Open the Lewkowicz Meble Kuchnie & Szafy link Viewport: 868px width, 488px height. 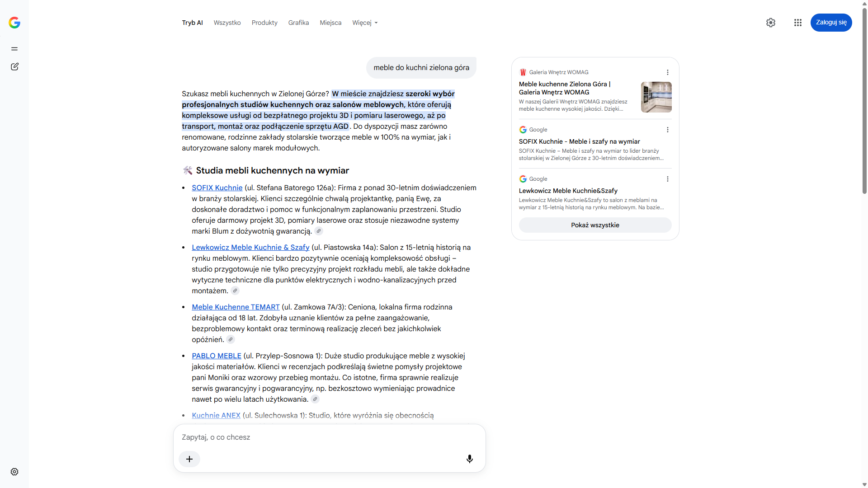[x=250, y=248]
